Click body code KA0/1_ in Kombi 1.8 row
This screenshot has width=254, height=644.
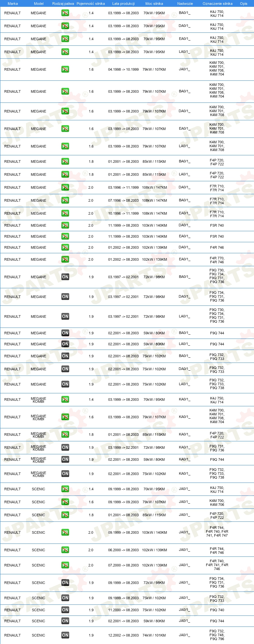pos(184,435)
